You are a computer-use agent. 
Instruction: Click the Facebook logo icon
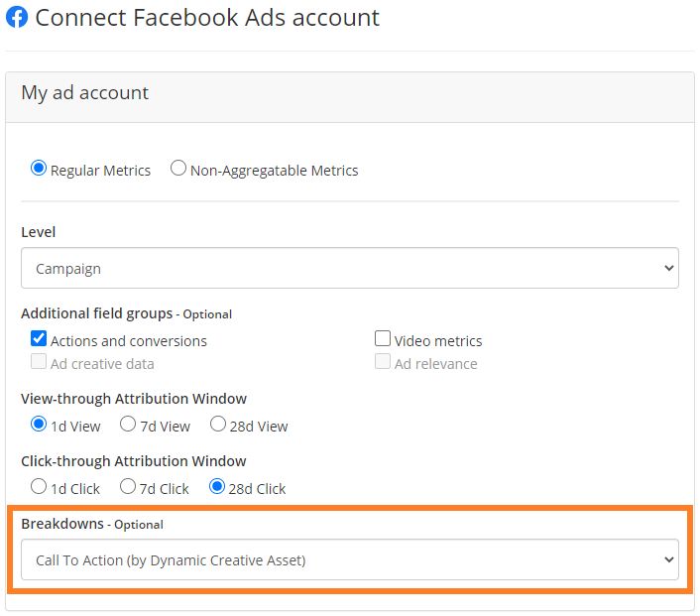click(x=17, y=18)
